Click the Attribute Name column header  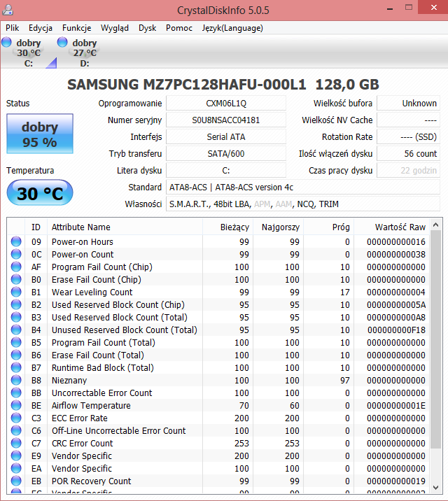point(125,227)
